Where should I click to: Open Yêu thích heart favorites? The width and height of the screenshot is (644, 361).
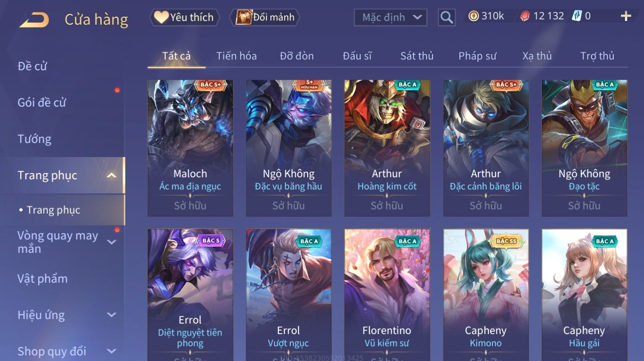coord(161,17)
